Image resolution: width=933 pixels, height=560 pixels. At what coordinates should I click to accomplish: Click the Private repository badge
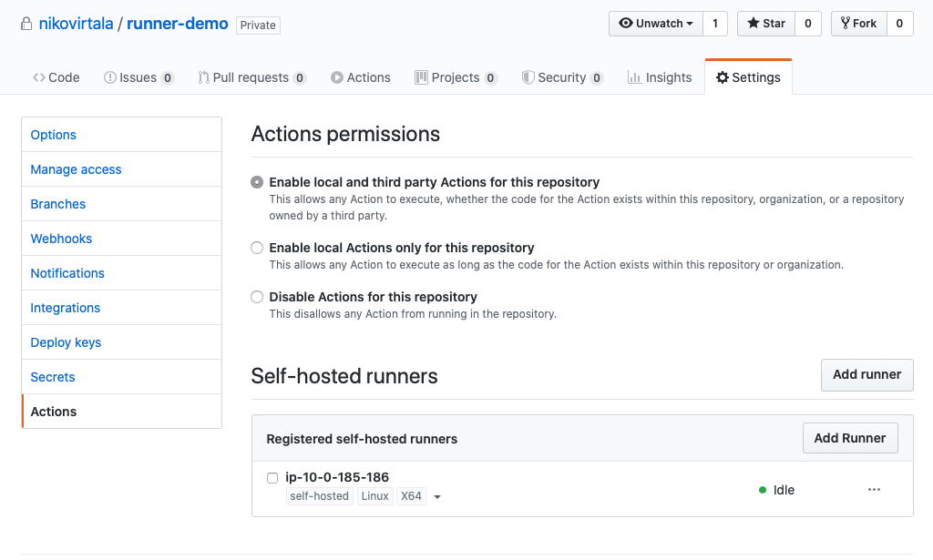258,25
